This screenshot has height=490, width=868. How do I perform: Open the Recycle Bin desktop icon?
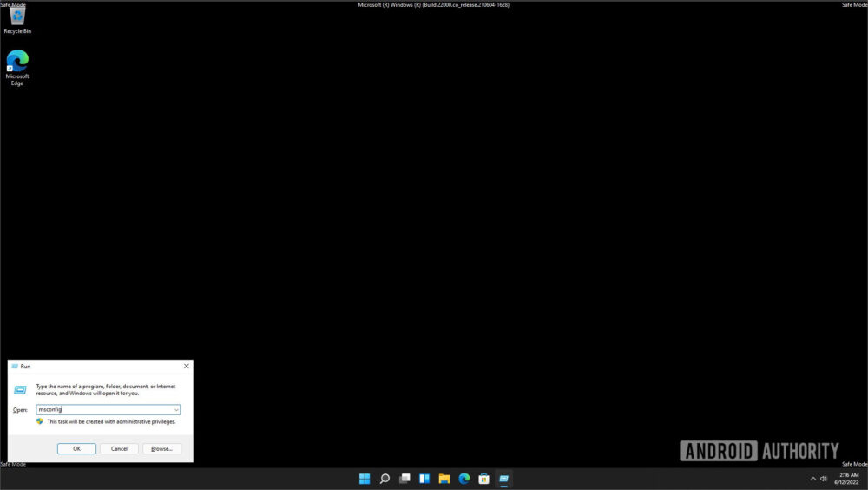point(17,17)
